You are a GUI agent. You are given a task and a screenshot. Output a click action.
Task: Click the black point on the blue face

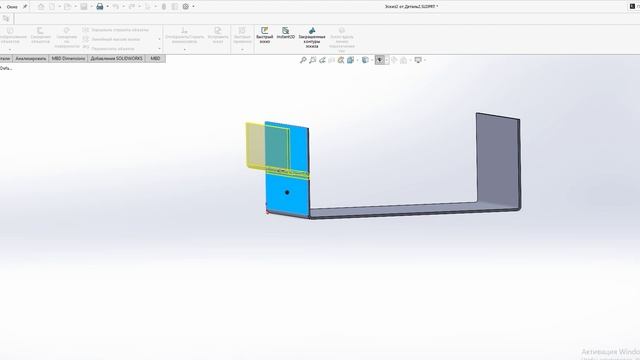(287, 192)
